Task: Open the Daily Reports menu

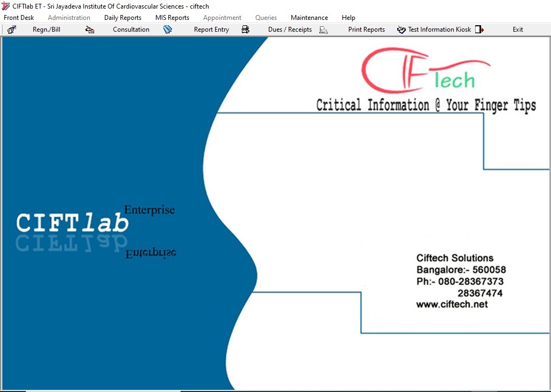Action: (x=123, y=18)
